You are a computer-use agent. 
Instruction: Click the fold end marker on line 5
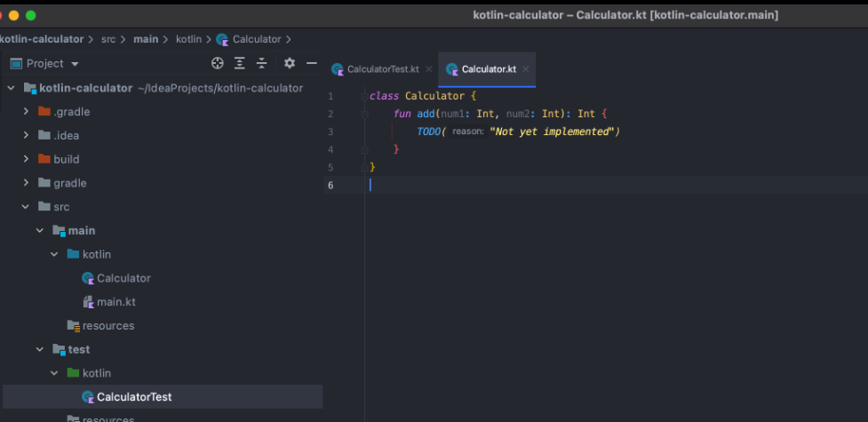[364, 167]
